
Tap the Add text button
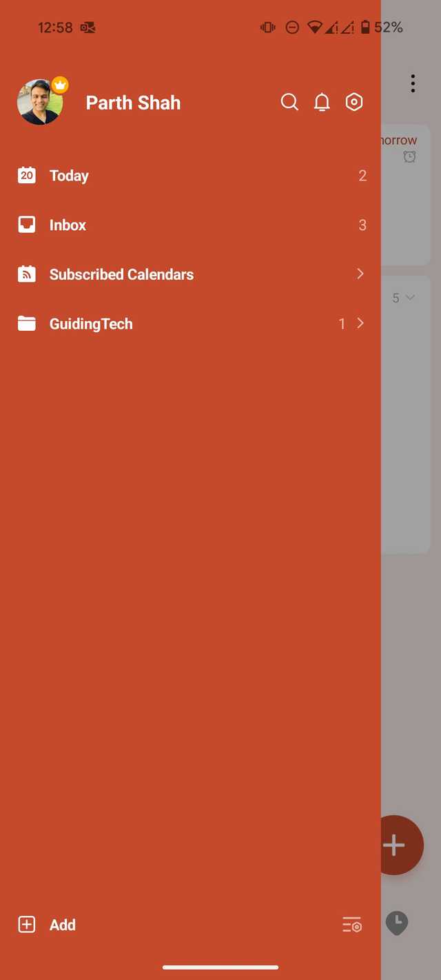(x=63, y=925)
